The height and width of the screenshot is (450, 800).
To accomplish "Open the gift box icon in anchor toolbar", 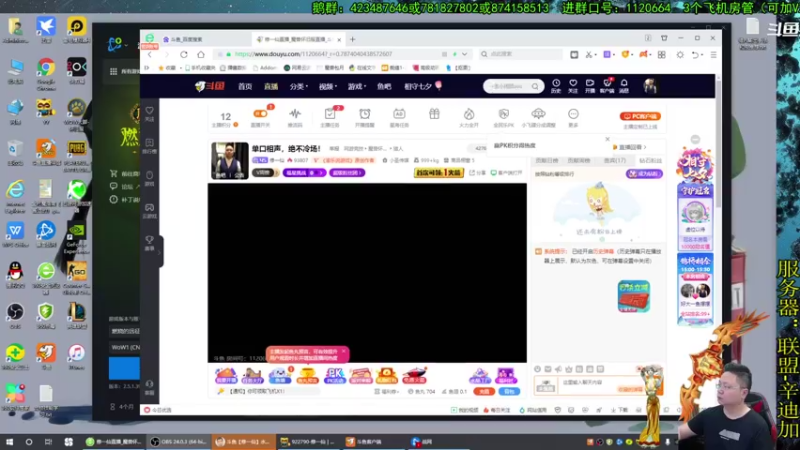I will tap(434, 114).
